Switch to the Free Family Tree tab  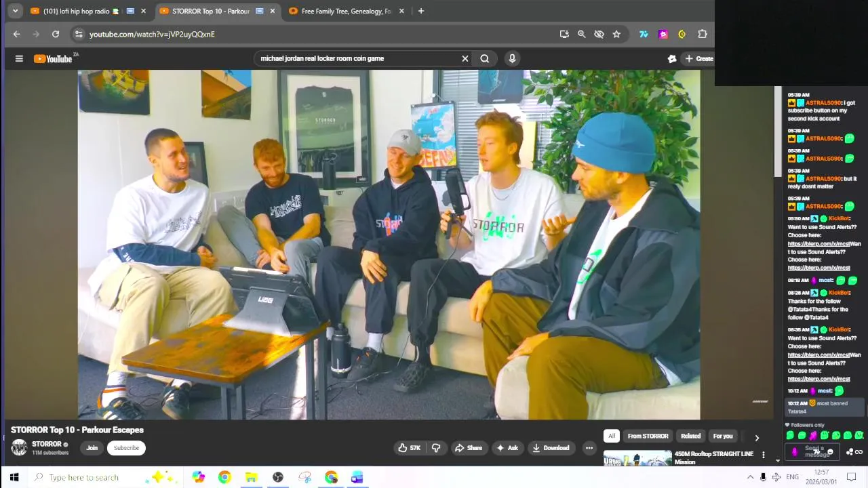(x=346, y=11)
